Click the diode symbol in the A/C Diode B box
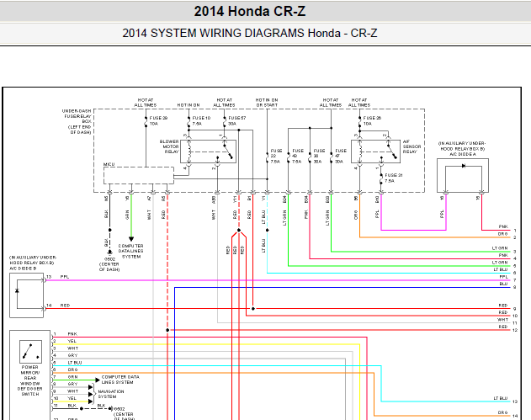This screenshot has height=420, width=531. point(17,290)
